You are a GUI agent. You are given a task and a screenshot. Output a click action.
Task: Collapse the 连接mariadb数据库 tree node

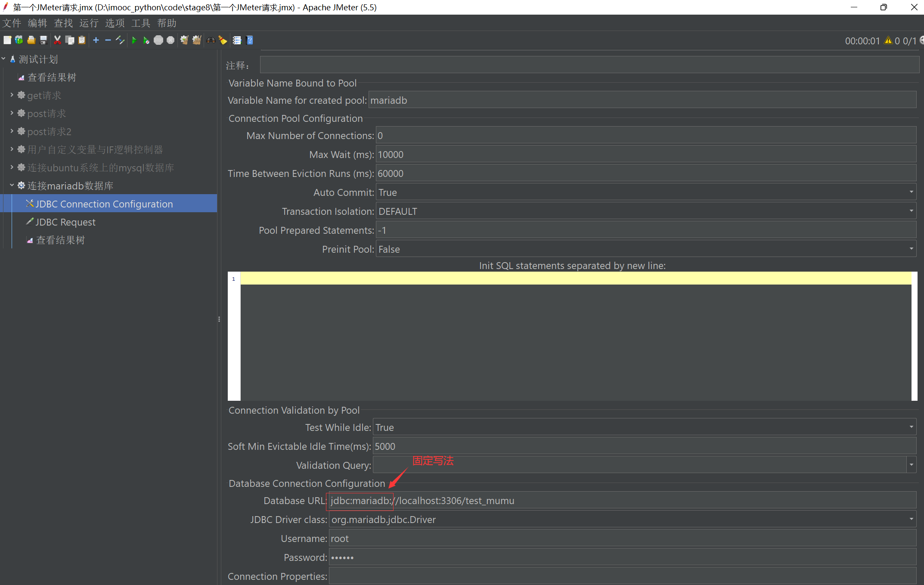click(12, 186)
